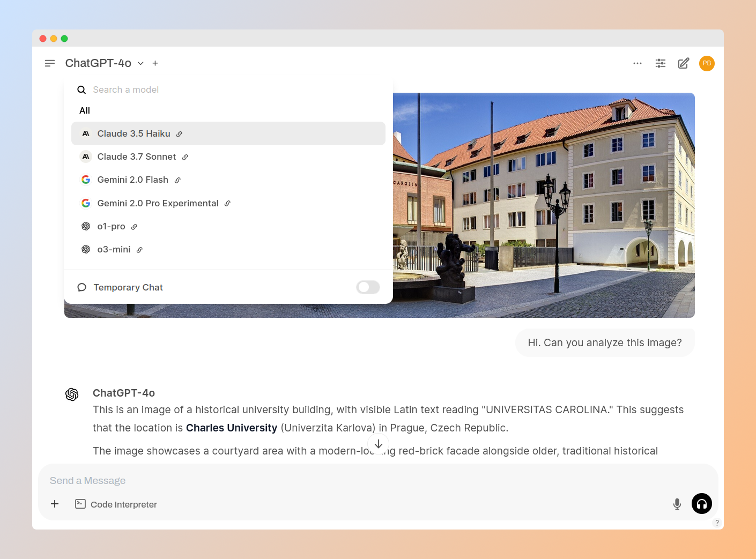Image resolution: width=756 pixels, height=559 pixels.
Task: Open the PB user profile avatar
Action: (x=707, y=63)
